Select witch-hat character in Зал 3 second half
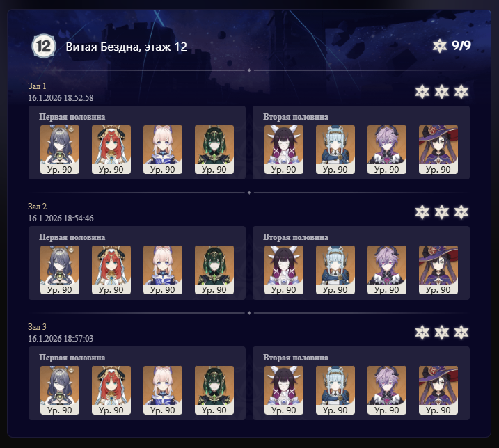 pos(438,390)
